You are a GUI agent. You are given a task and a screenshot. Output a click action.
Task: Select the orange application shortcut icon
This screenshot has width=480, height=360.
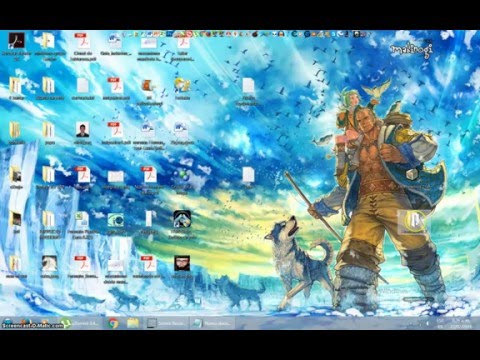point(149,86)
